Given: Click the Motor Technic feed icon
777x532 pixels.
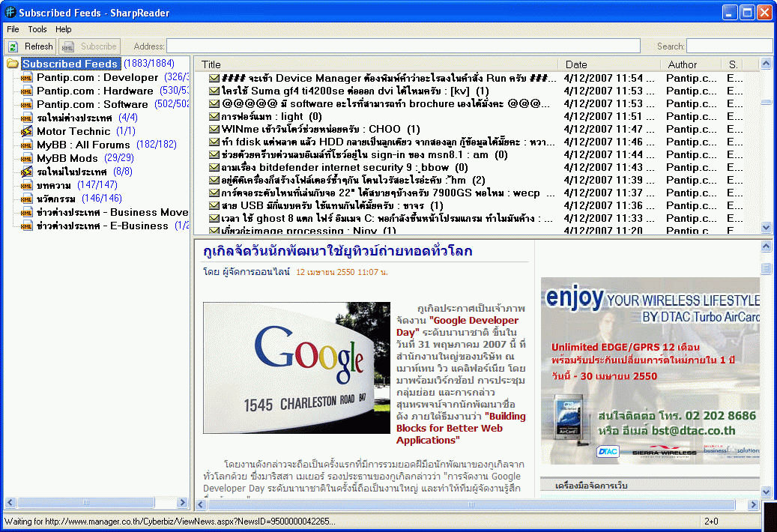Looking at the screenshot, I should click(27, 132).
